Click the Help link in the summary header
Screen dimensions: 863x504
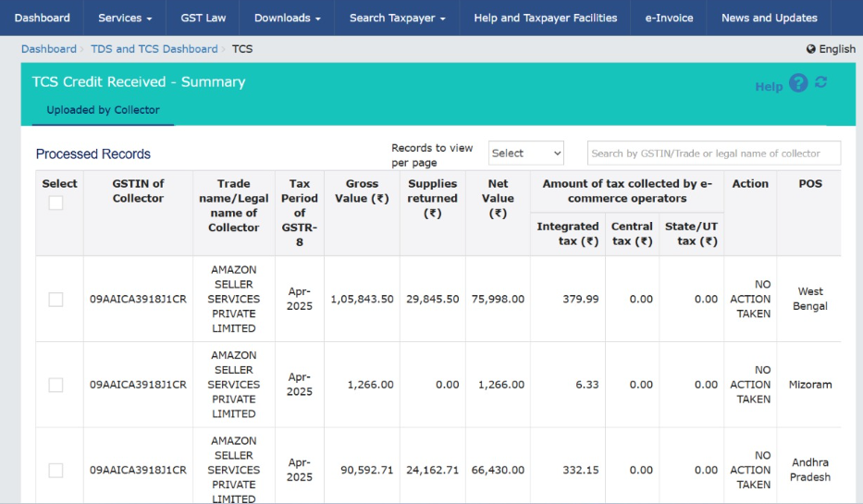(769, 86)
